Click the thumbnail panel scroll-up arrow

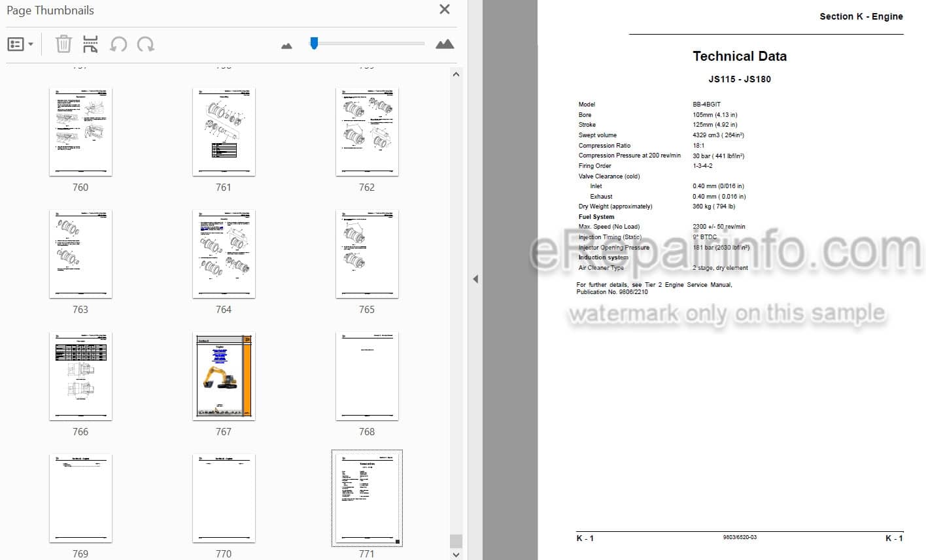456,74
